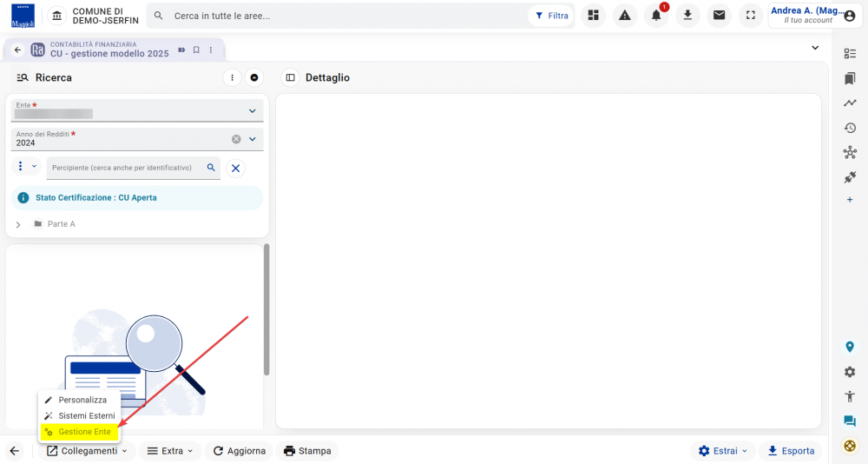
Task: Click the Ricerca panel vertical scrollbar
Action: click(x=266, y=309)
